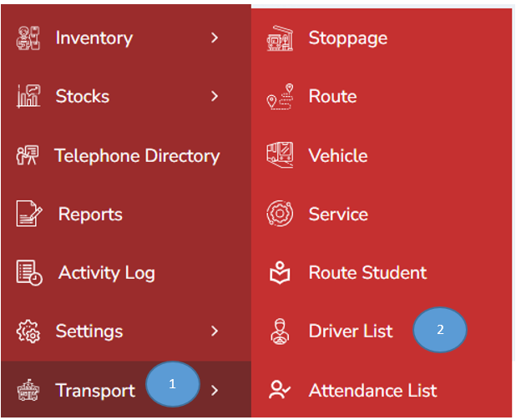This screenshot has width=516, height=420.
Task: Go to Stoppage submenu entry
Action: [381, 38]
